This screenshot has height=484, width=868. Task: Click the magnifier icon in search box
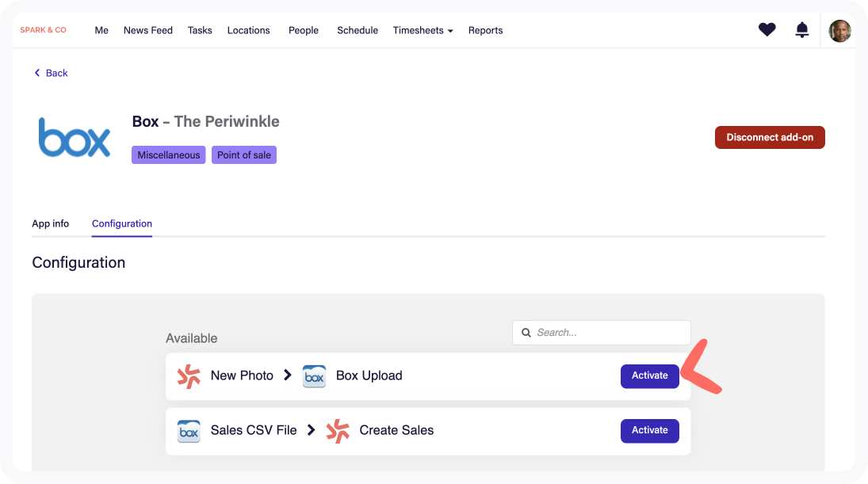tap(526, 333)
